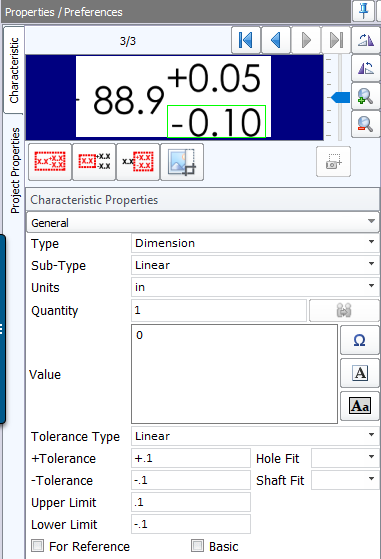Open the Type dropdown showing Dimension

tap(255, 243)
